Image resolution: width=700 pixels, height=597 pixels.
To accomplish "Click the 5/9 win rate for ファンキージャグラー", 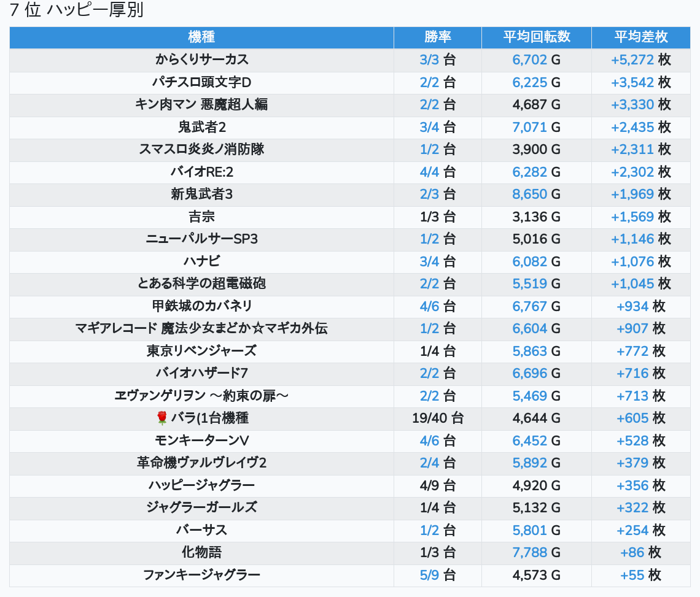I will 429,575.
